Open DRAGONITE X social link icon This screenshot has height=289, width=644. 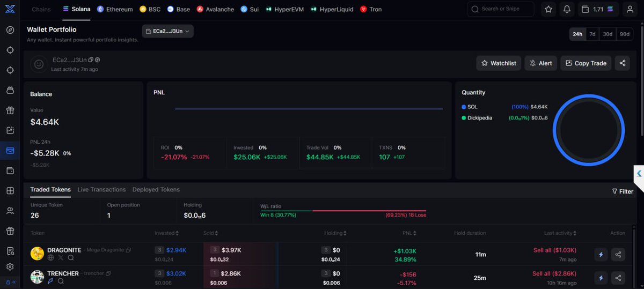pos(61,258)
